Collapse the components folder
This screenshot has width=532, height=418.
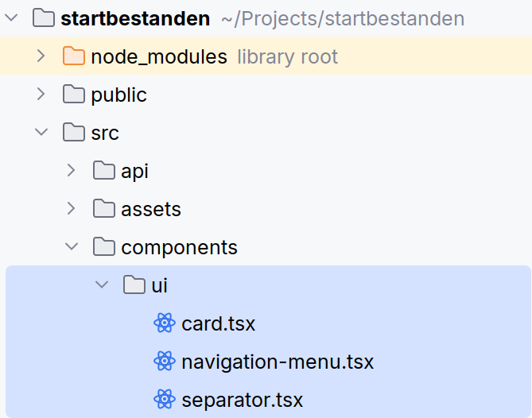click(72, 247)
